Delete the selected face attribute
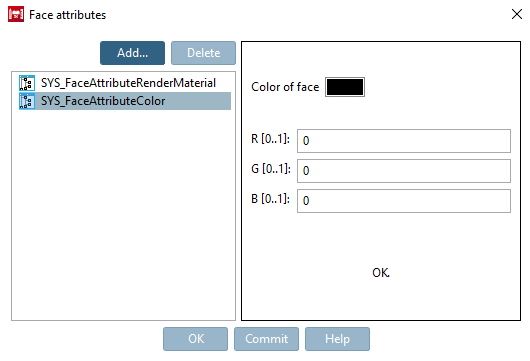This screenshot has width=530, height=361. (x=203, y=53)
